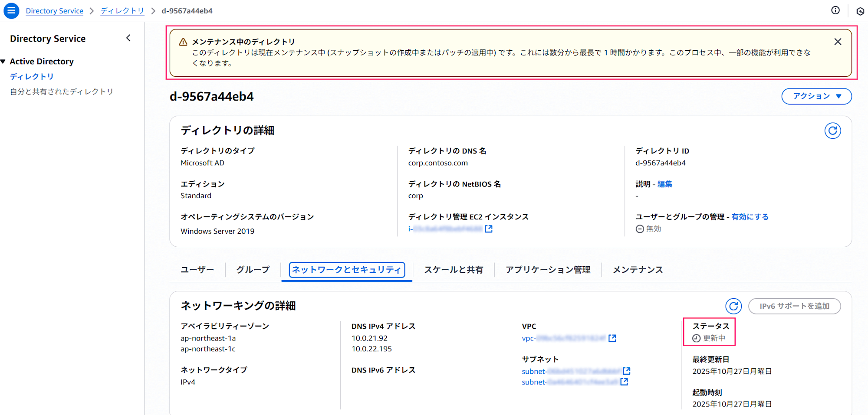Switch to the グループ tab
Image resolution: width=868 pixels, height=415 pixels.
pyautogui.click(x=252, y=270)
